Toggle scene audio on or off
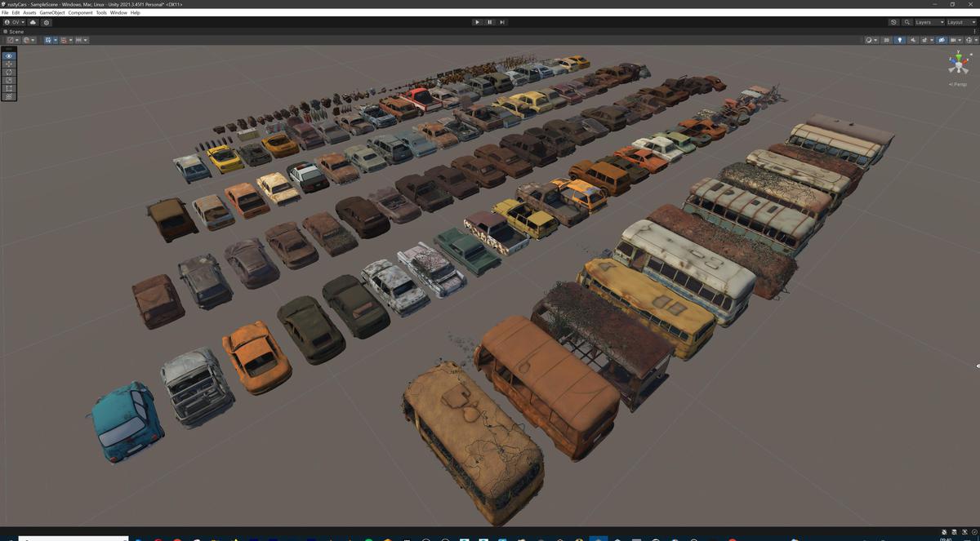 pos(913,39)
